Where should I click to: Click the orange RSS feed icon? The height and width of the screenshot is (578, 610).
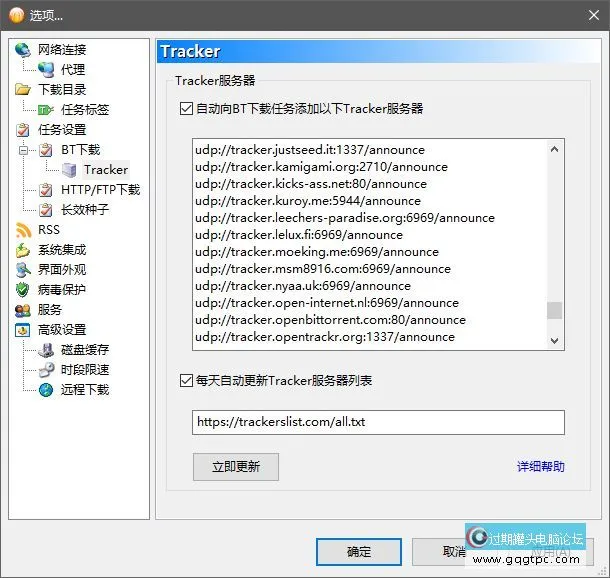[x=23, y=230]
